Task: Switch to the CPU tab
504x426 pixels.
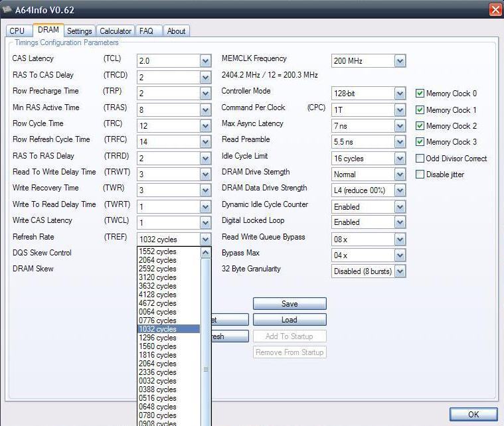Action: (19, 31)
